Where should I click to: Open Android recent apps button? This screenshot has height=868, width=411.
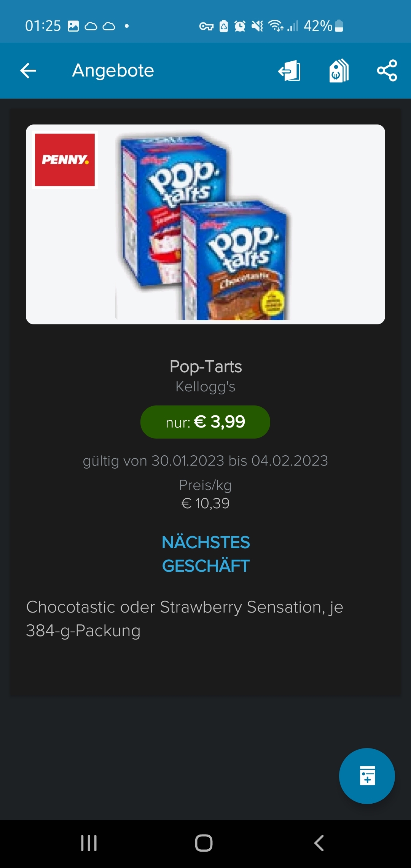[89, 843]
